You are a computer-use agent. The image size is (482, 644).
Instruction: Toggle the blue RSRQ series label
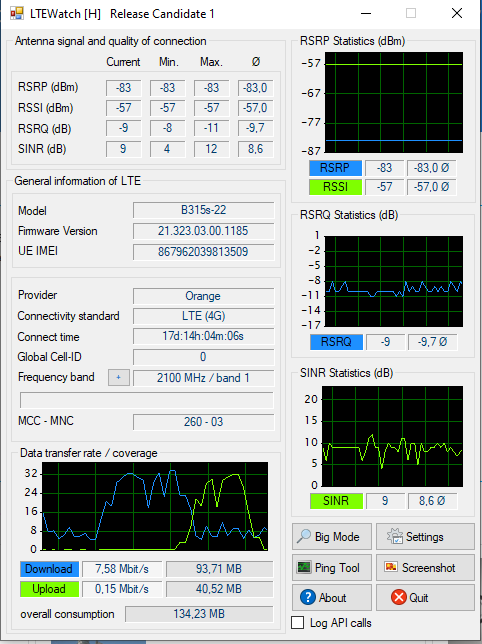[x=336, y=342]
